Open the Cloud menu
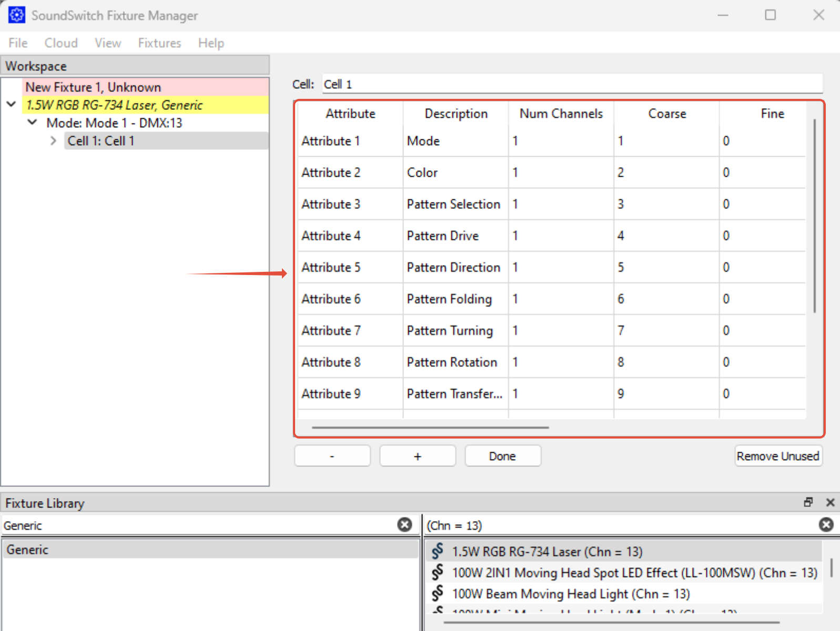Image resolution: width=840 pixels, height=631 pixels. pos(61,43)
